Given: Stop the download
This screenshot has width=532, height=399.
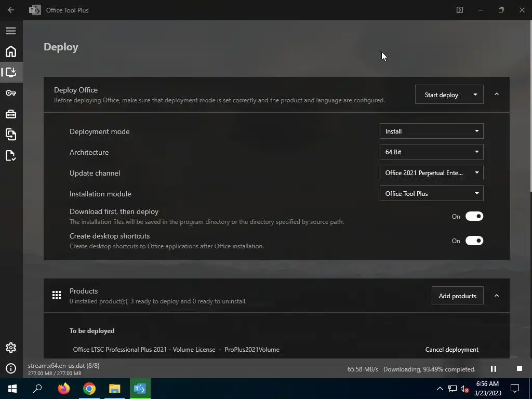Looking at the screenshot, I should (520, 368).
